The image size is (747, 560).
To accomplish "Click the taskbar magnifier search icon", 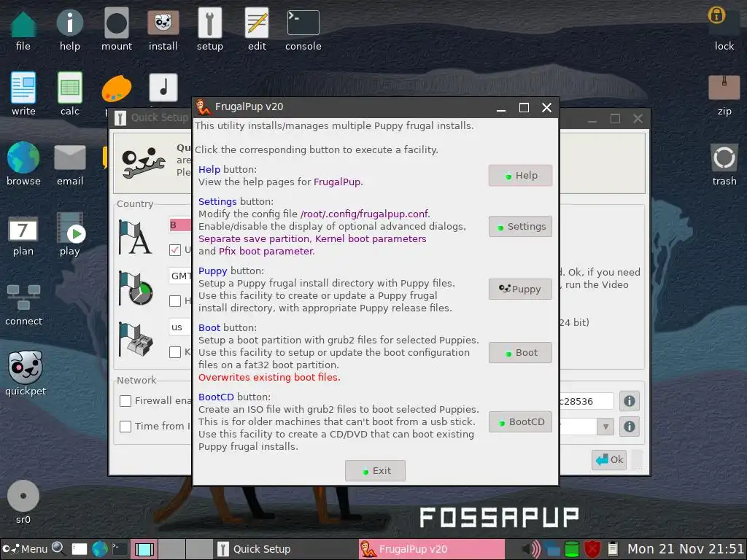I will click(x=58, y=548).
